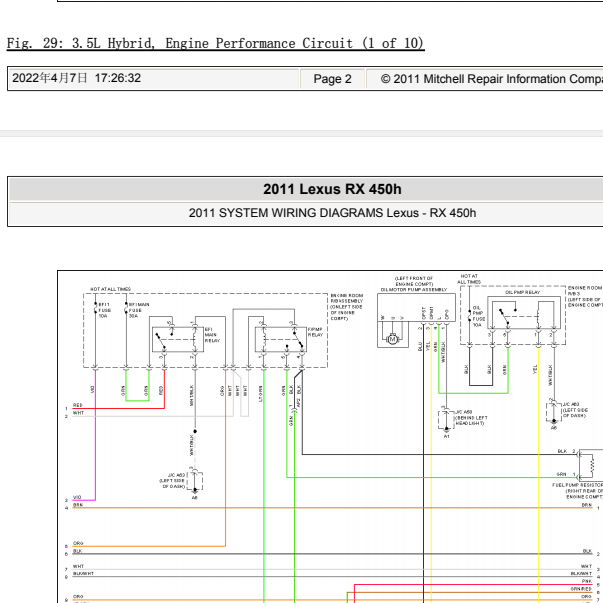Click the 'OIL PMP RELAY' label
The image size is (603, 603).
[522, 292]
